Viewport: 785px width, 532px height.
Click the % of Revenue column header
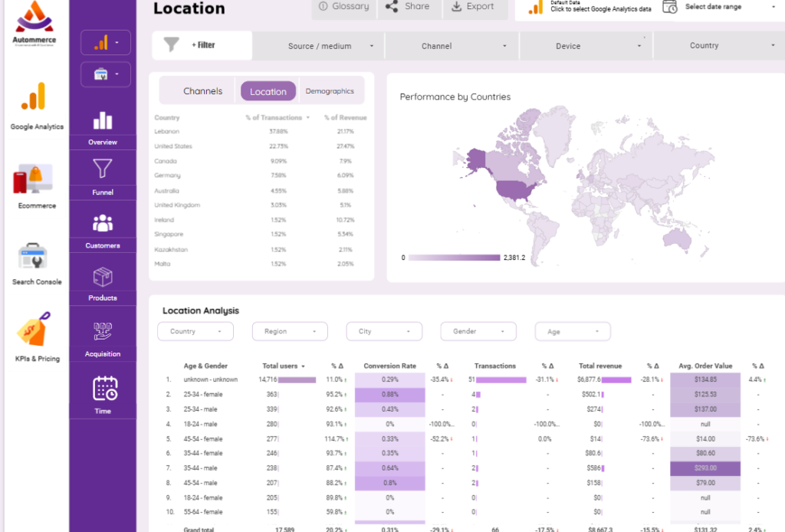coord(345,117)
